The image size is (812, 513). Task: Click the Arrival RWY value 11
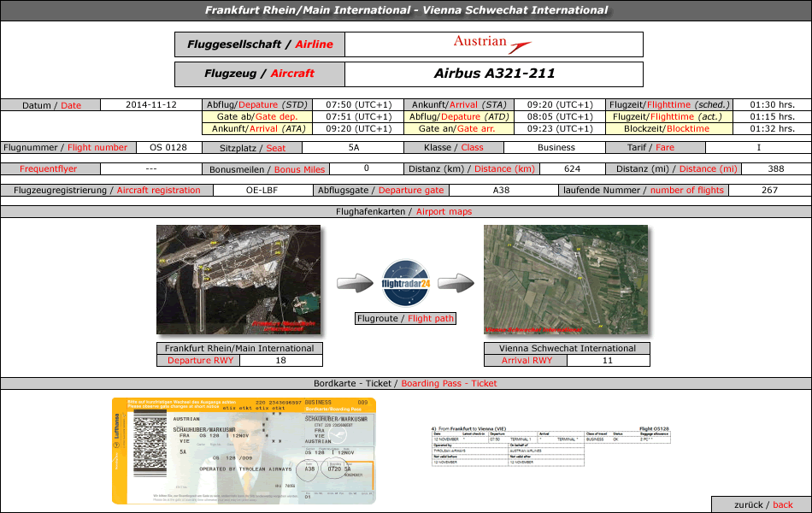point(608,360)
